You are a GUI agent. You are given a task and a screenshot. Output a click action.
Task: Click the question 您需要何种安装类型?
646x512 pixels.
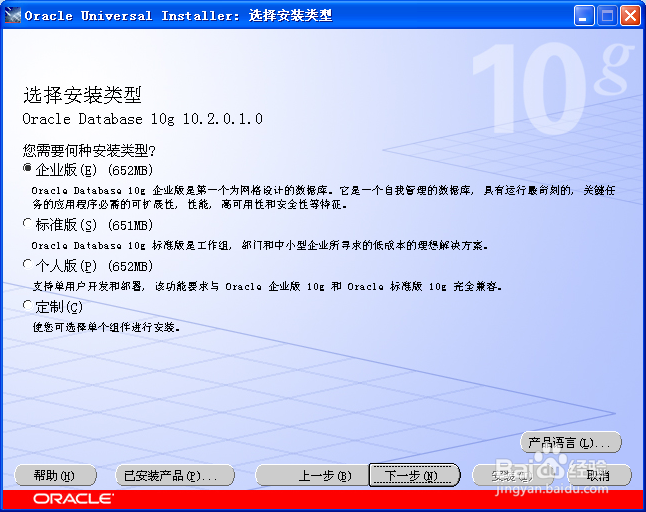click(89, 150)
